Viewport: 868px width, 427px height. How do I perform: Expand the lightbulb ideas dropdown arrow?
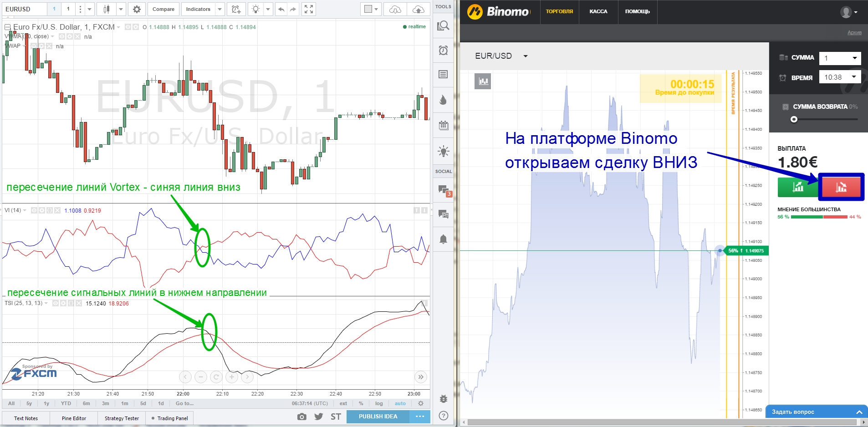(268, 9)
